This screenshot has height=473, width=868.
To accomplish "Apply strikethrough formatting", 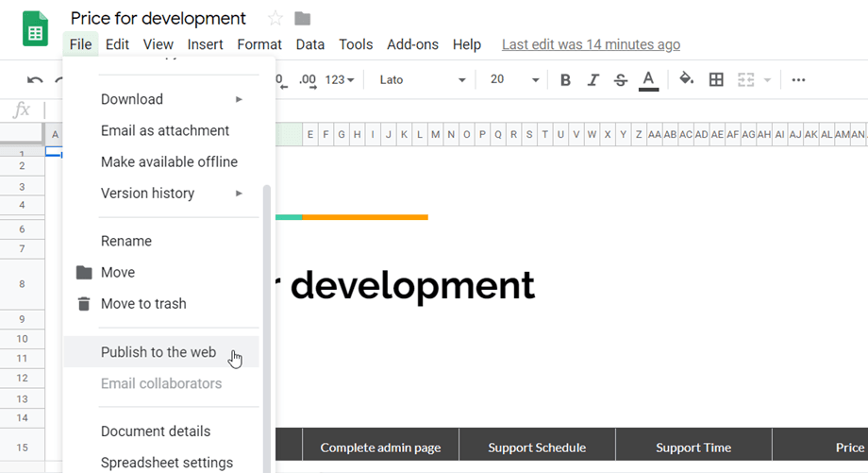I will tap(620, 80).
